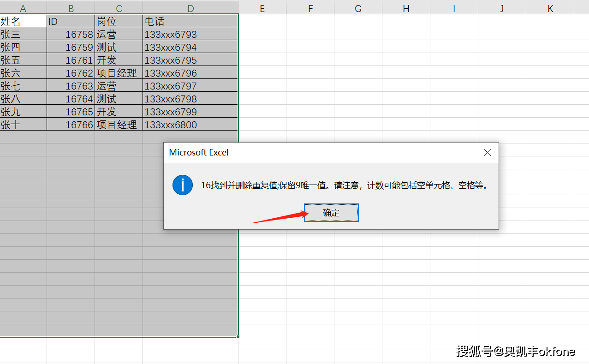Select column H header
This screenshot has width=589, height=364.
406,8
